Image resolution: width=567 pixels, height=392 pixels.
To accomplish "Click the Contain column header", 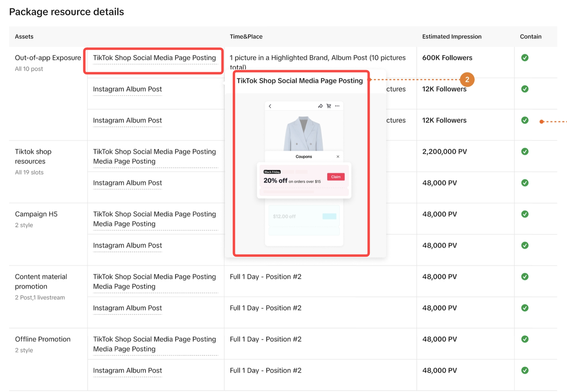I will click(531, 37).
